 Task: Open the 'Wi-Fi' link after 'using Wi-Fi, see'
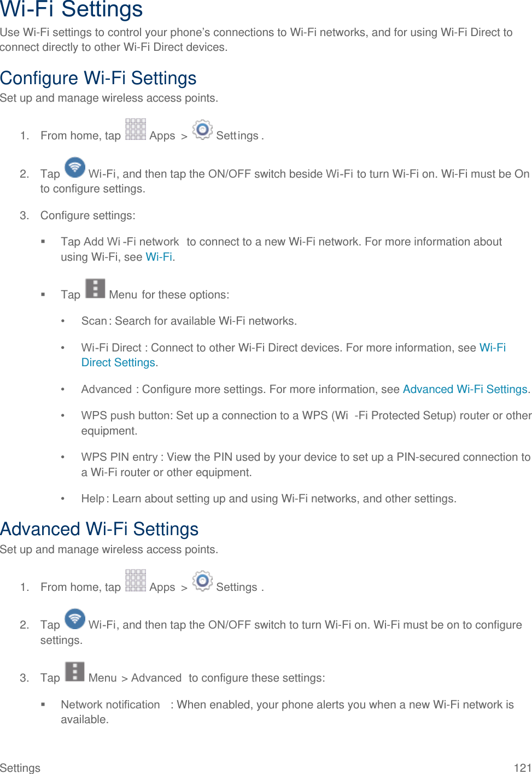click(x=159, y=257)
